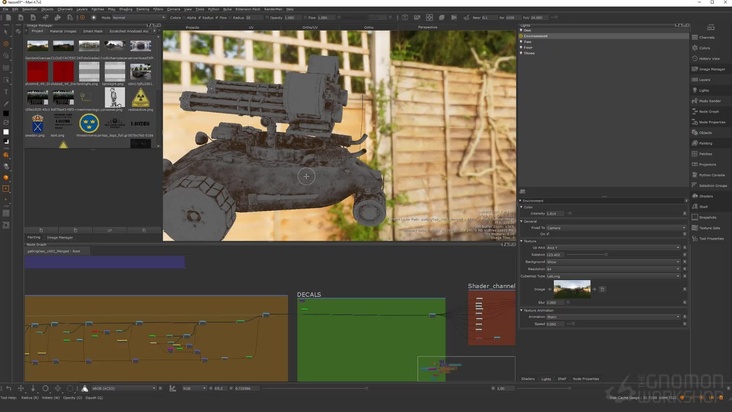Open the Animation dropdown showing Static

point(612,316)
